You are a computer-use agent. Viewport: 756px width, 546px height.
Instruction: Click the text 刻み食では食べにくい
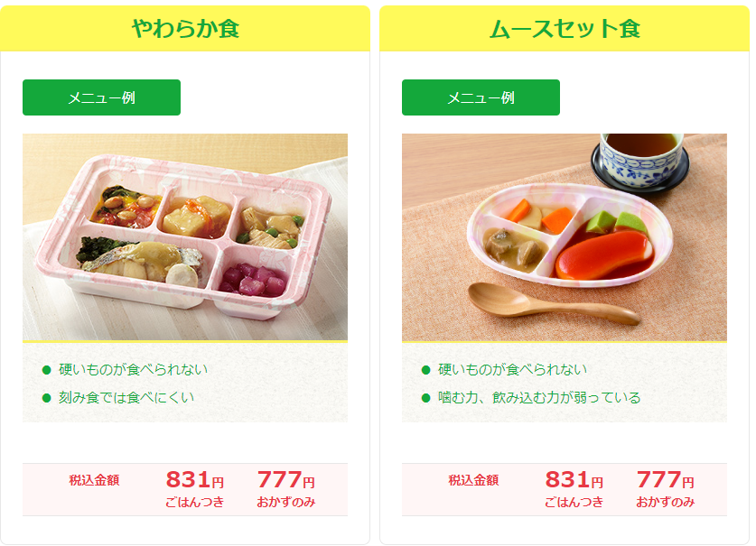(126, 398)
